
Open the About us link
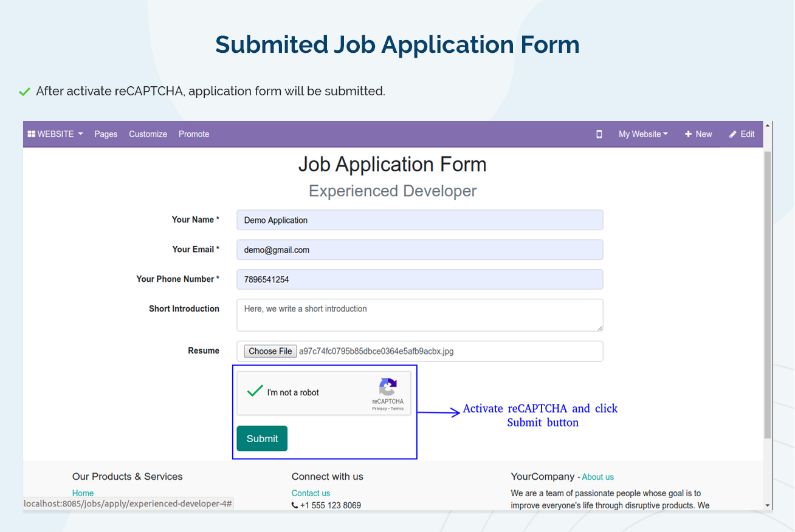598,477
